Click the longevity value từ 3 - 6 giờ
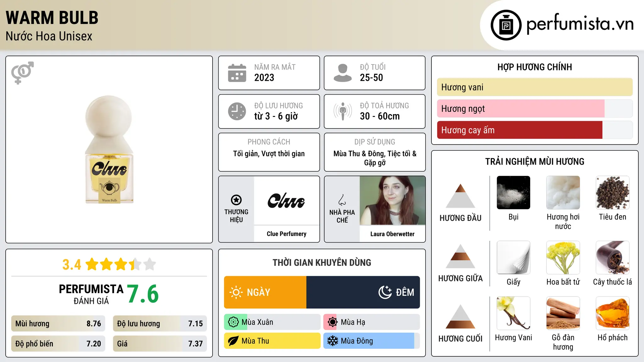Viewport: 644px width, 362px height. tap(276, 116)
